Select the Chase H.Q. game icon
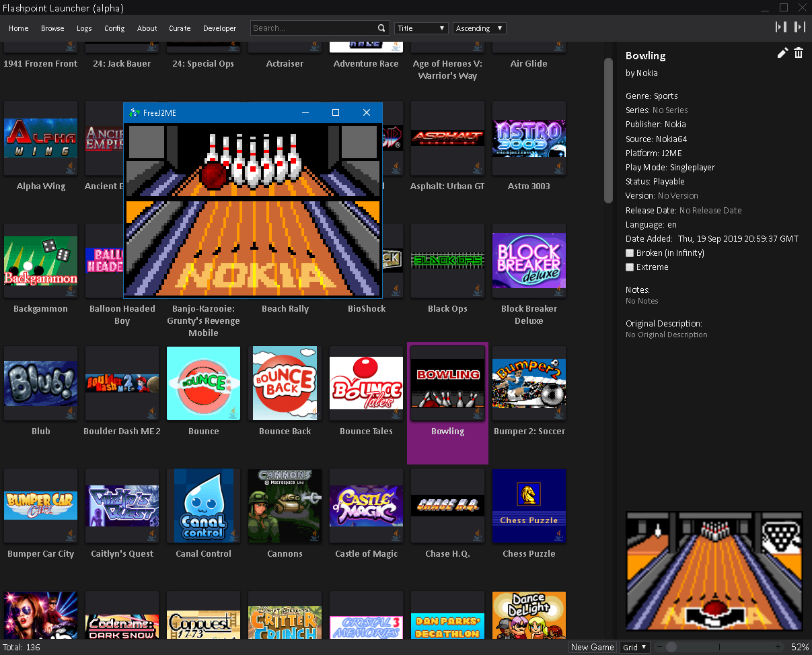 pos(448,506)
